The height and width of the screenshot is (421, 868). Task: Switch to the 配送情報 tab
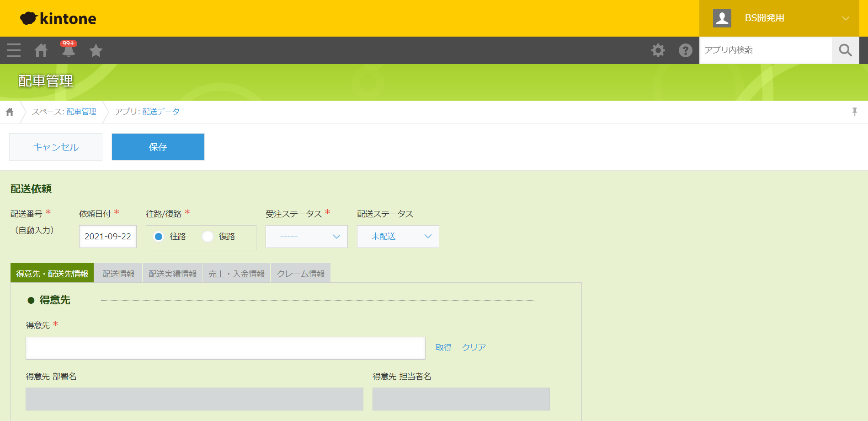point(118,274)
